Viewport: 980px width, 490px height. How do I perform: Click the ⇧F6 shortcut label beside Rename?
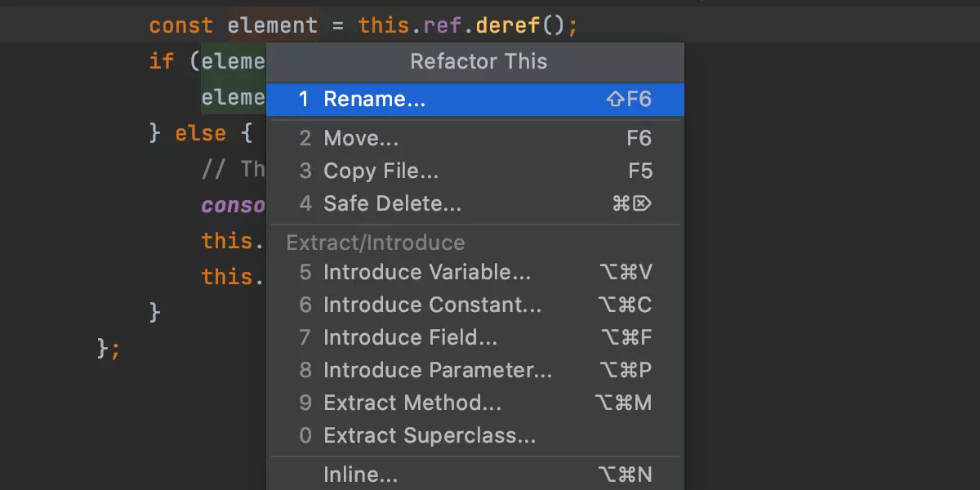click(x=629, y=99)
